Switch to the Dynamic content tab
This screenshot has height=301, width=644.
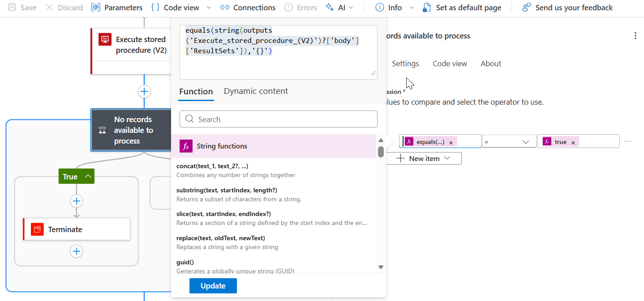tap(256, 91)
